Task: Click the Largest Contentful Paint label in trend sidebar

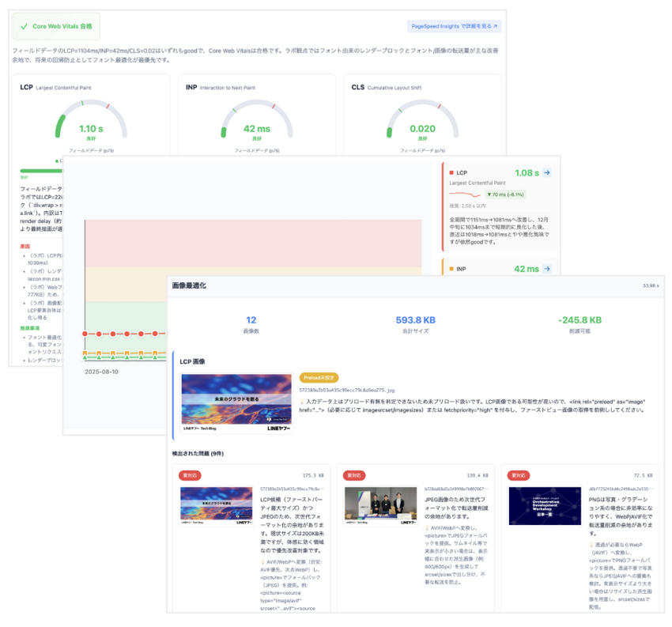Action: coord(478,183)
